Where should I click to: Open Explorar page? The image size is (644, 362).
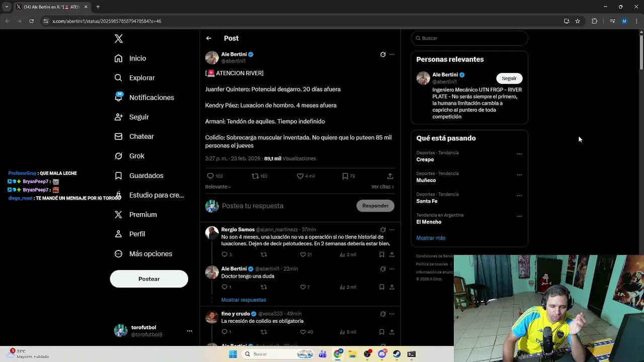134,78
